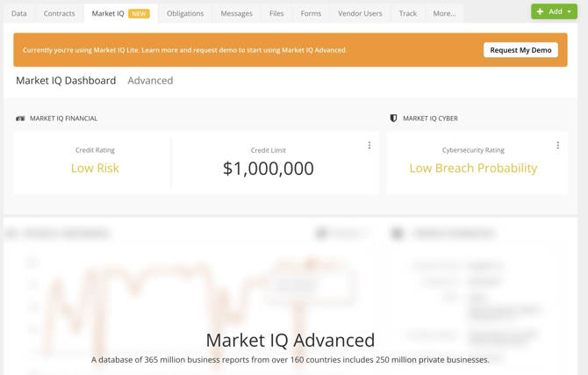Image resolution: width=588 pixels, height=375 pixels.
Task: Open Cybersecurity Rating card options menu
Action: 558,145
